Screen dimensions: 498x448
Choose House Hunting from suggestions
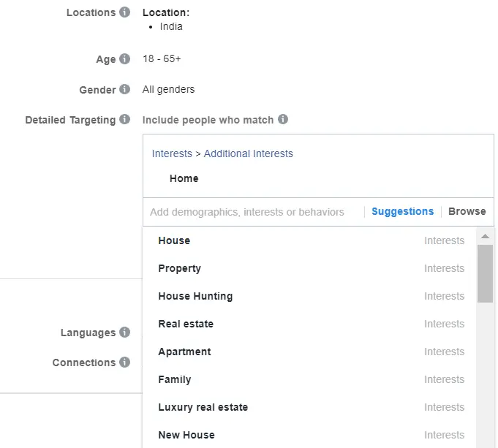click(195, 296)
